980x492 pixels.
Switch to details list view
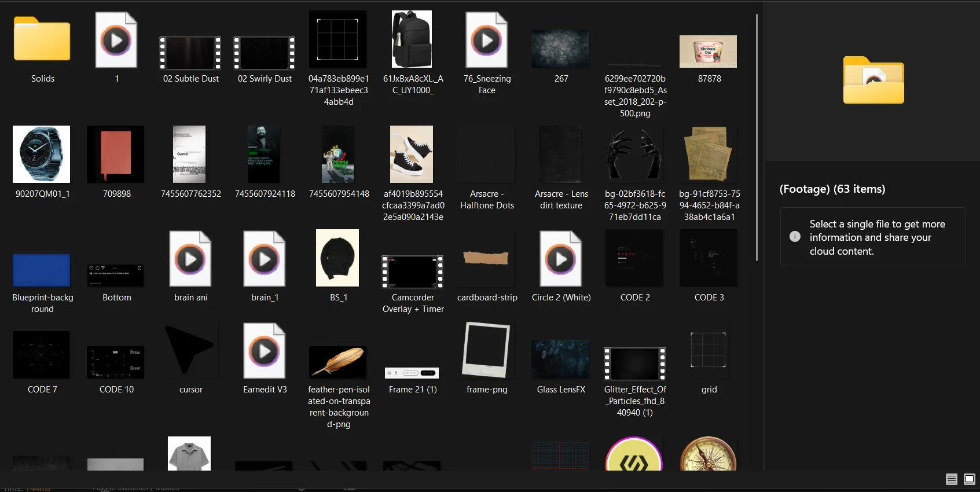pos(951,479)
